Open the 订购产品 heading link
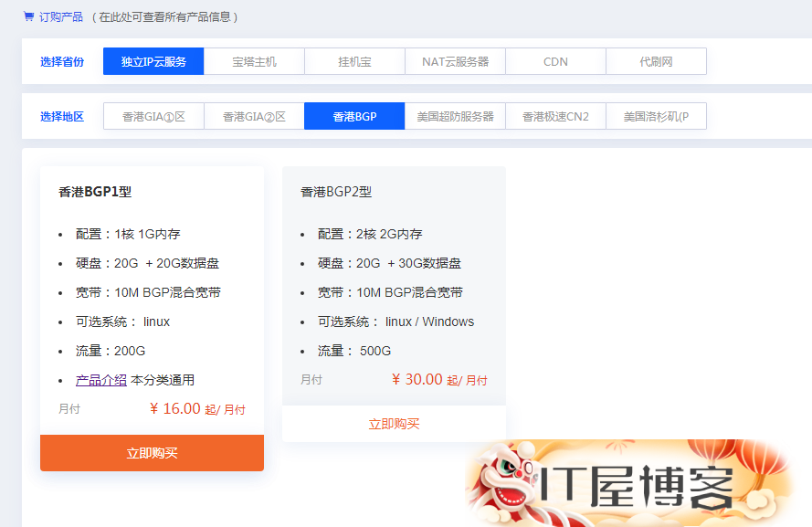Image resolution: width=812 pixels, height=527 pixels. (x=61, y=17)
